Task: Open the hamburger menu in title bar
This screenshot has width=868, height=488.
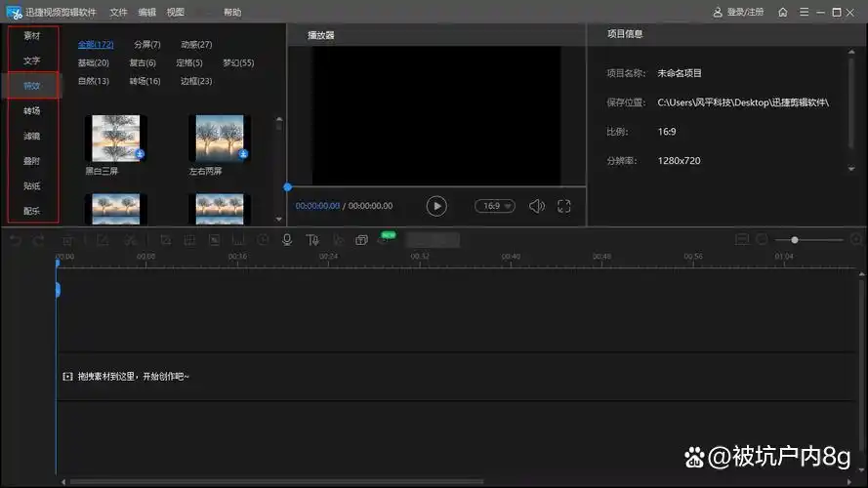Action: 802,12
